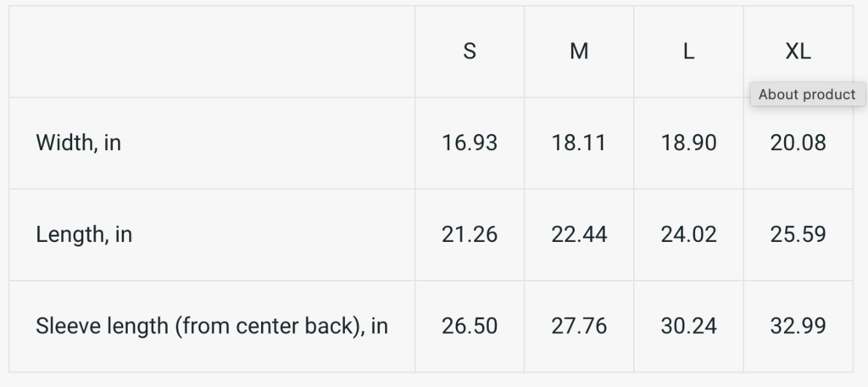Click the S width value 16.93

(x=470, y=143)
